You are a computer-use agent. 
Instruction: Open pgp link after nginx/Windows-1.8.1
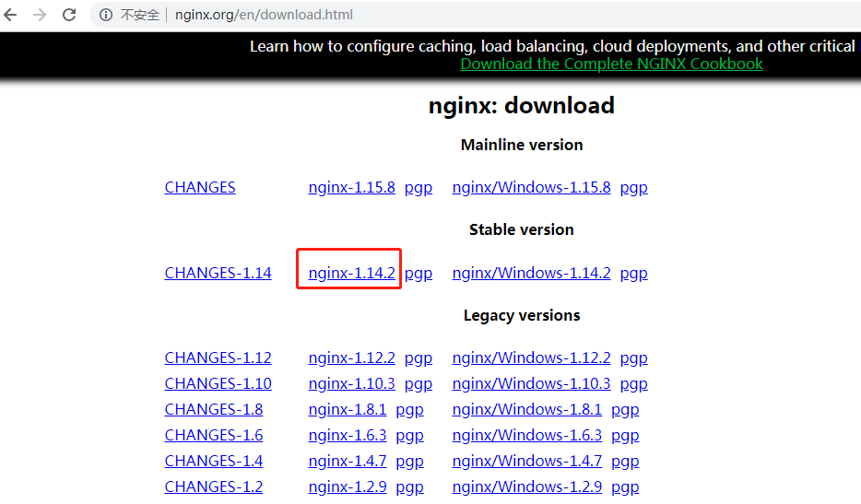(625, 411)
